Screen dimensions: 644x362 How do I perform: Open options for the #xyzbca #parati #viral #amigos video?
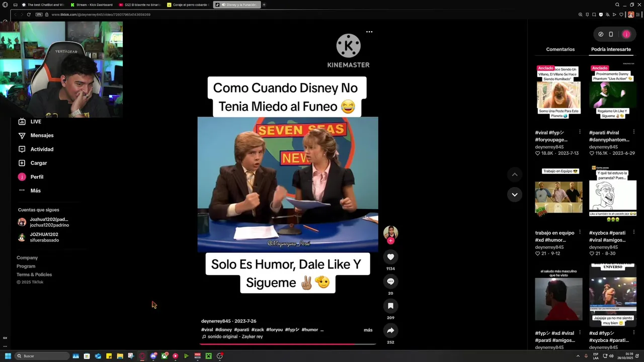tap(633, 232)
